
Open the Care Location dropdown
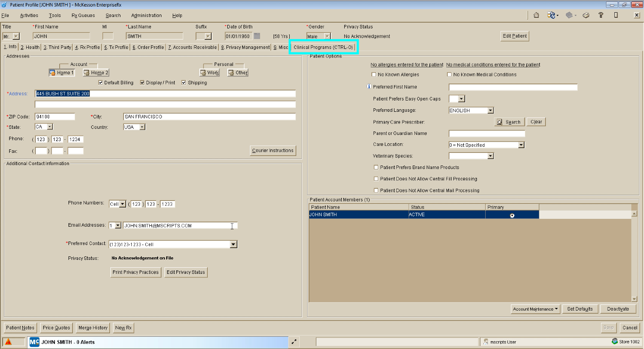pos(521,145)
